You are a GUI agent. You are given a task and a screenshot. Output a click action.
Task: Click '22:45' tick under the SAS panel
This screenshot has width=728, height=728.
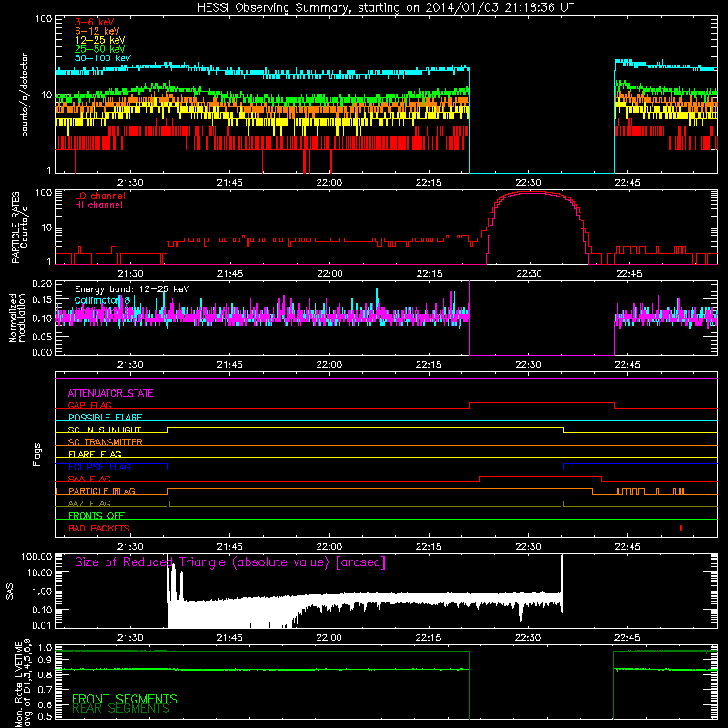(x=627, y=638)
